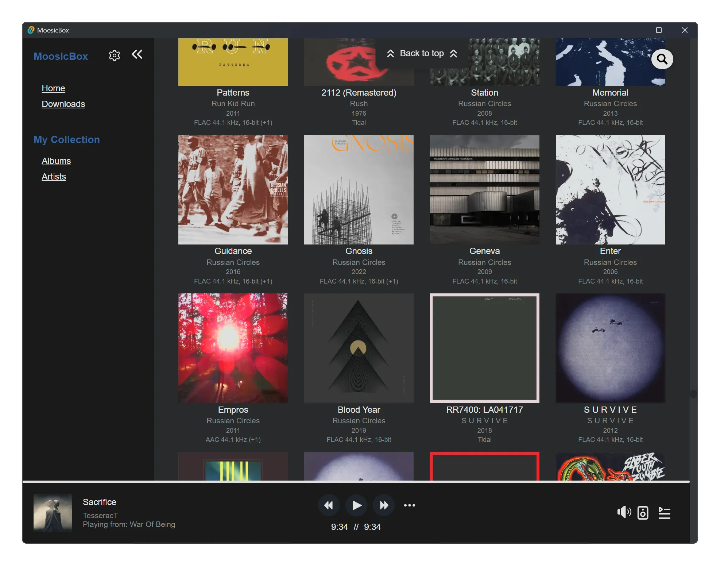Click the Sacrifice now-playing album art
Image resolution: width=728 pixels, height=574 pixels.
coord(53,513)
